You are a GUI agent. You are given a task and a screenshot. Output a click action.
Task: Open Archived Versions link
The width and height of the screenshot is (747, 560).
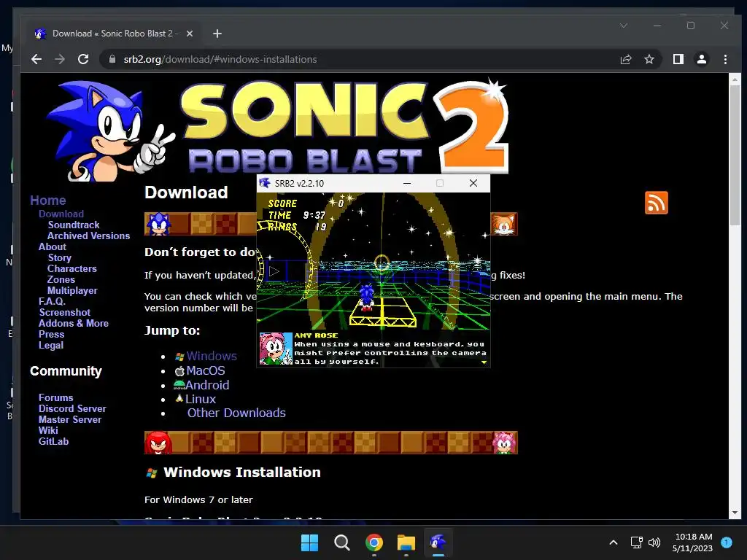tap(88, 236)
